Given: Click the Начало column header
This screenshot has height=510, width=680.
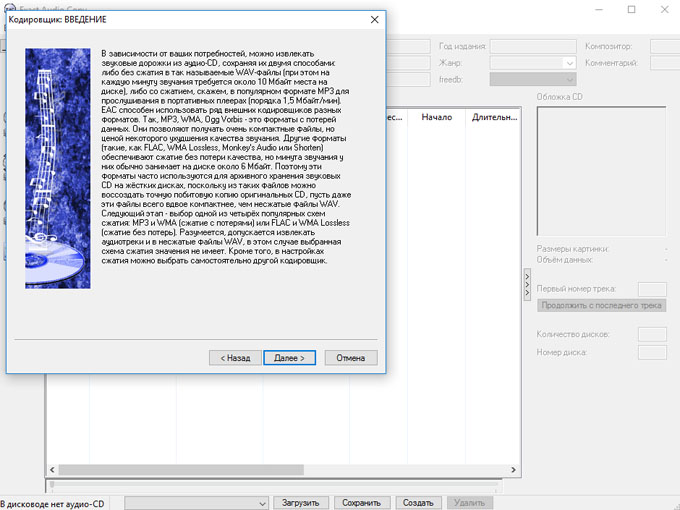Looking at the screenshot, I should coord(437,117).
